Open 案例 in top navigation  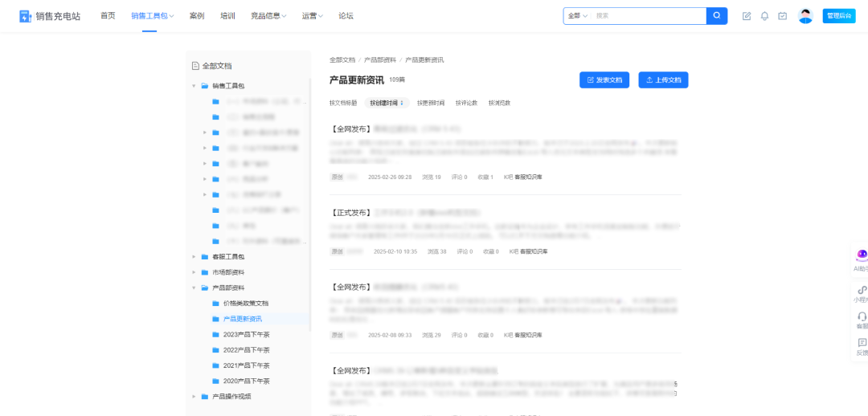click(x=197, y=16)
